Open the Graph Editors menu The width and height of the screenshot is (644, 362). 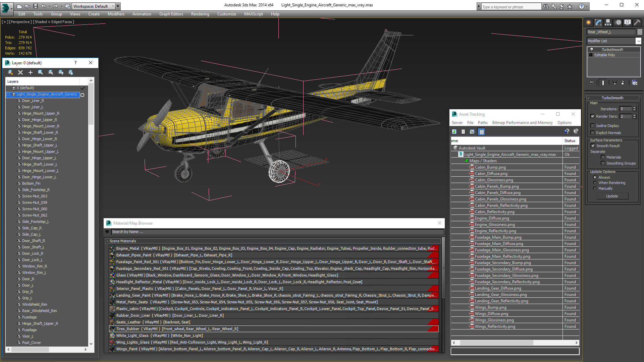171,14
